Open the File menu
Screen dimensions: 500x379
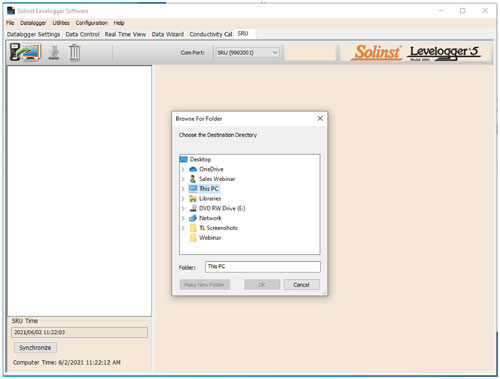[x=10, y=23]
